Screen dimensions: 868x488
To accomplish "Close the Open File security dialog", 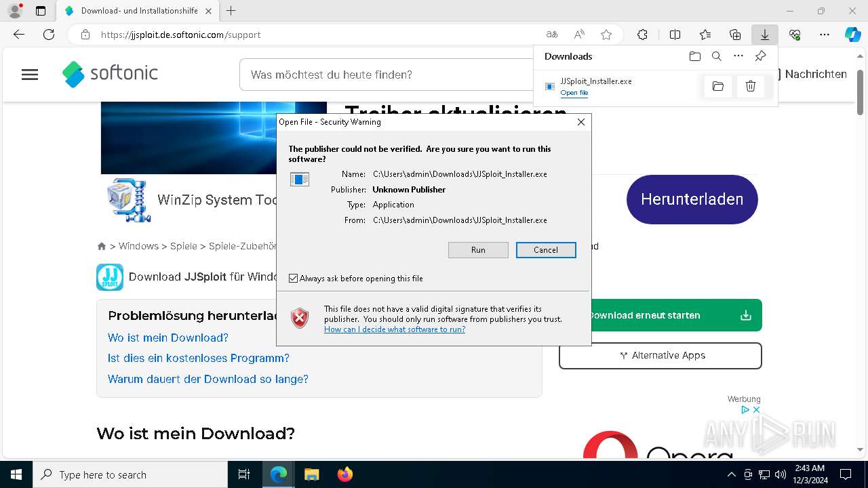I will click(581, 122).
